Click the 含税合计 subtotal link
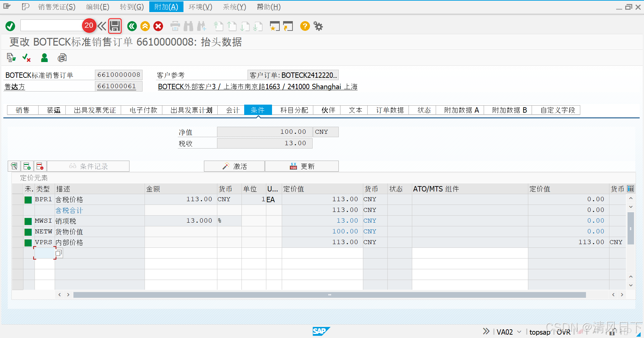The image size is (644, 338). pos(69,210)
